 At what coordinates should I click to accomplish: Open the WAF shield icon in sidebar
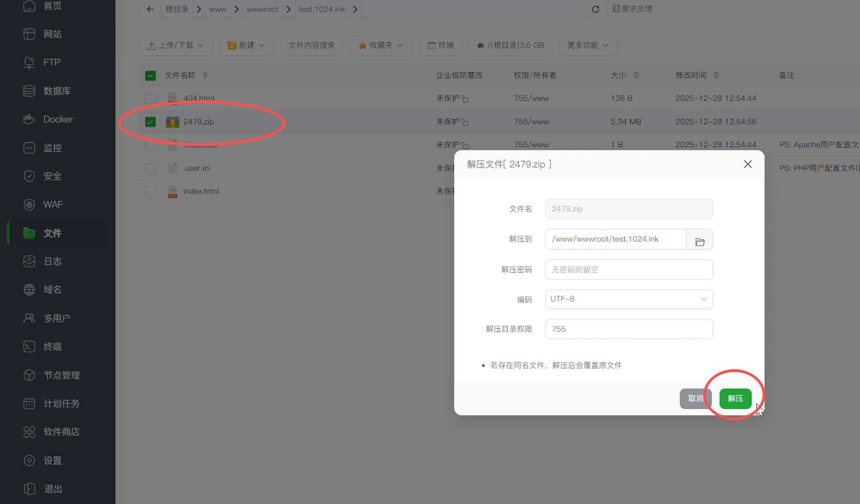click(x=29, y=205)
